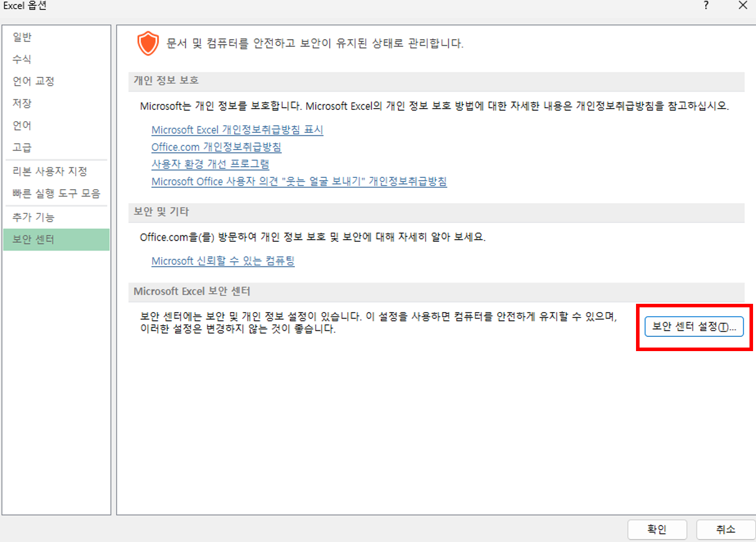Select the 수식 category

tap(56, 59)
